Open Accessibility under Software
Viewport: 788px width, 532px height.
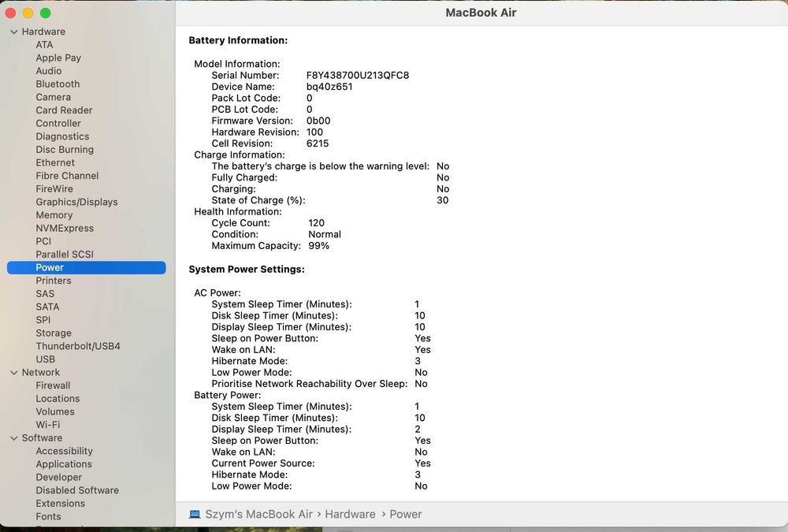65,451
